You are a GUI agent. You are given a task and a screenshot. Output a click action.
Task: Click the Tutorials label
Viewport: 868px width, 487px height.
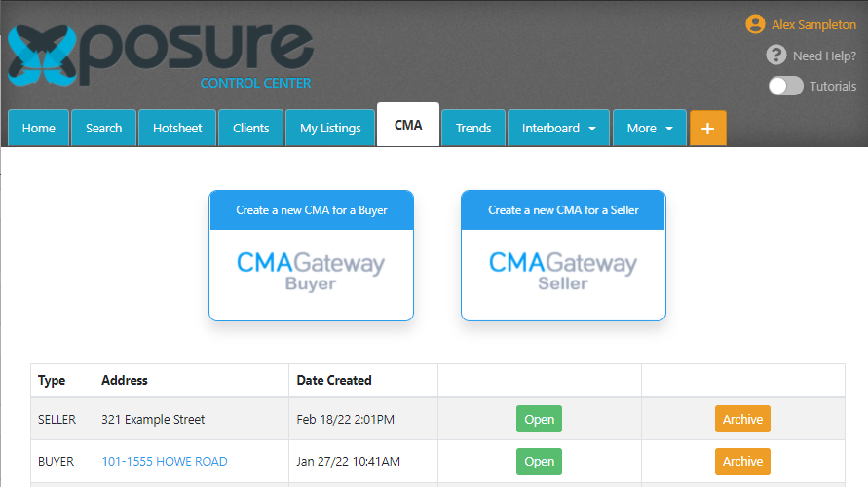tap(833, 87)
